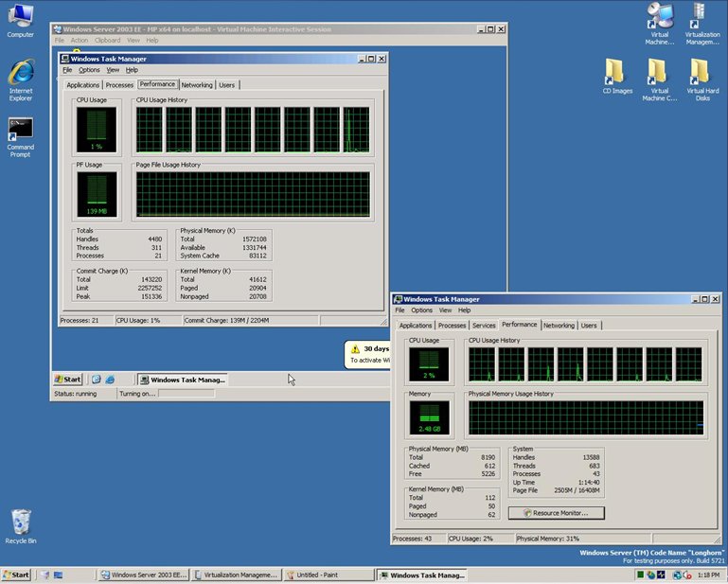Click the Memory 2.48 GB gauge in host Task Manager

coord(429,417)
